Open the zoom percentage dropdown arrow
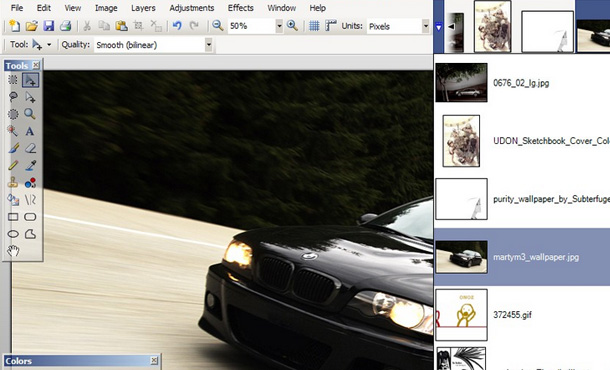The image size is (610, 370). (x=279, y=26)
